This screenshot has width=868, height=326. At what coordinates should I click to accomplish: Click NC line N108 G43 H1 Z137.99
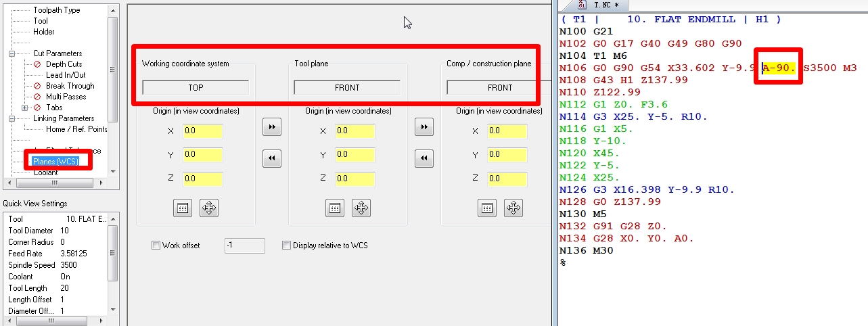(624, 80)
